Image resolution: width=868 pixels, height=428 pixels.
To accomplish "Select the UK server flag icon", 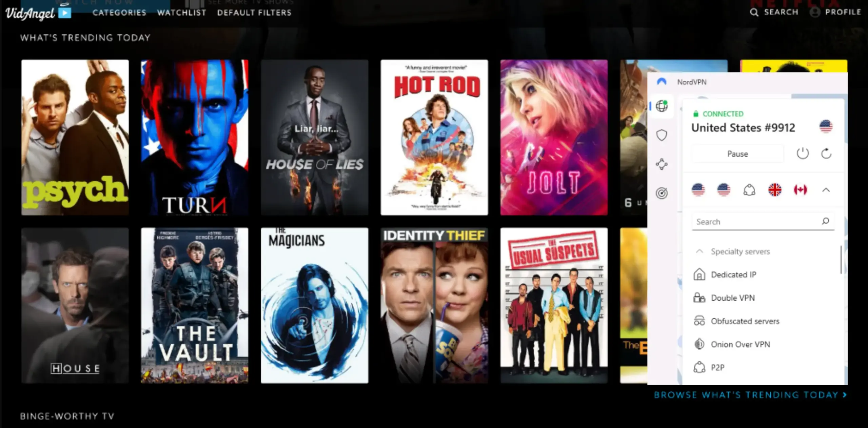I will [x=774, y=190].
